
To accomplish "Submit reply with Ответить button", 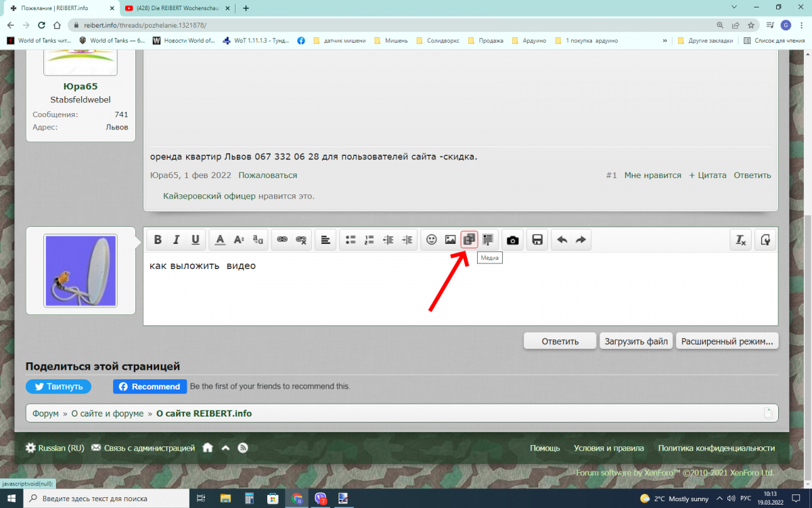I will pyautogui.click(x=560, y=341).
